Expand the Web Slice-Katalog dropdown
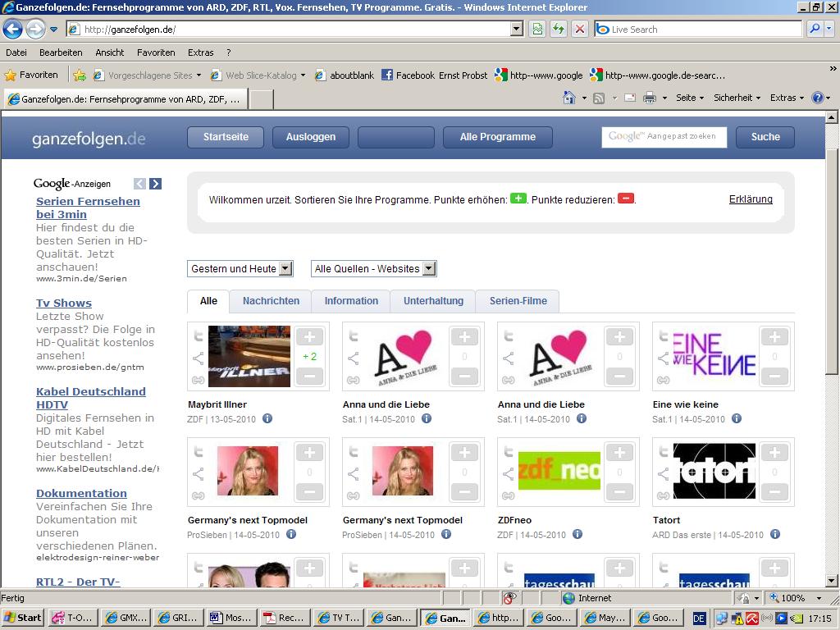This screenshot has width=840, height=630. (x=303, y=75)
